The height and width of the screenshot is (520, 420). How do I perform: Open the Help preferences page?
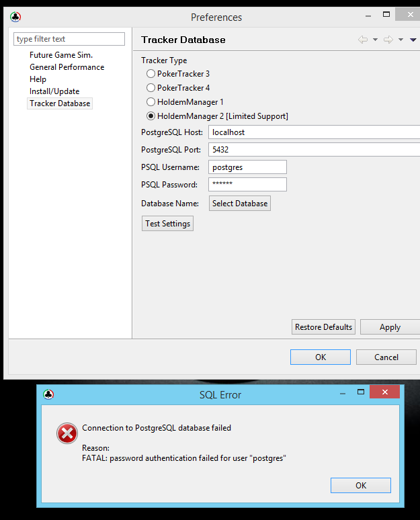[x=38, y=79]
